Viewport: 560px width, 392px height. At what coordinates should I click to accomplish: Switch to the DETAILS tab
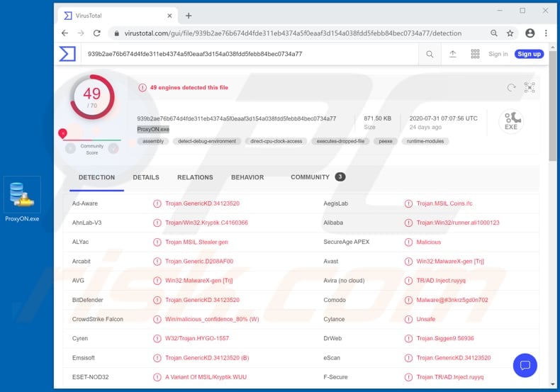coord(146,177)
